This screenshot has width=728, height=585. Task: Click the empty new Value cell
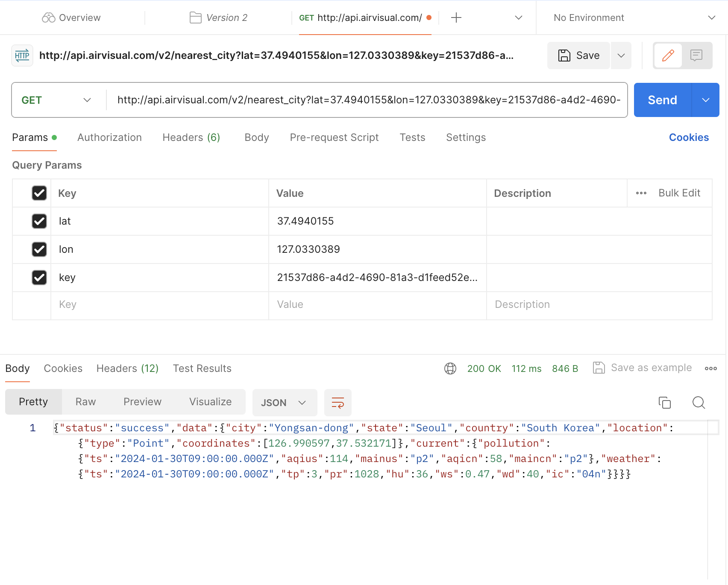[x=378, y=305]
